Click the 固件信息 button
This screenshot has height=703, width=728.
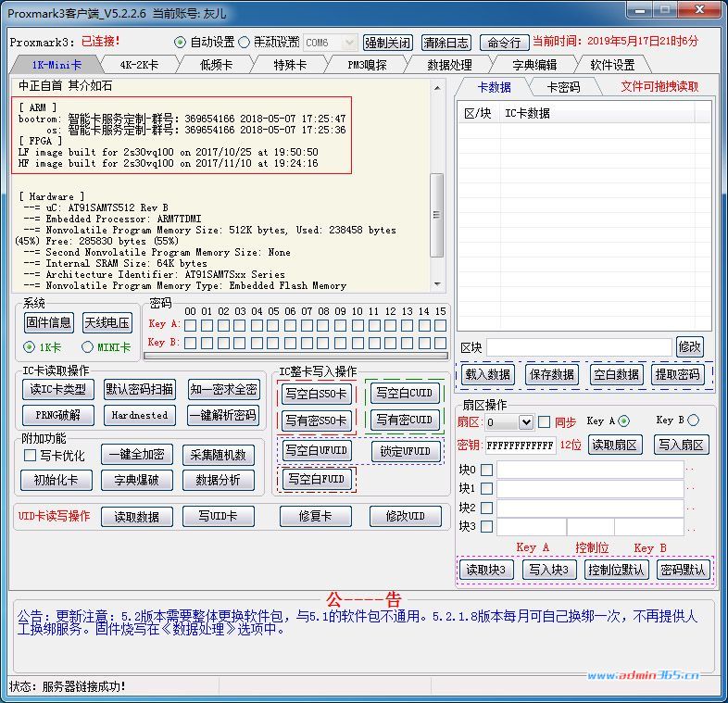49,322
